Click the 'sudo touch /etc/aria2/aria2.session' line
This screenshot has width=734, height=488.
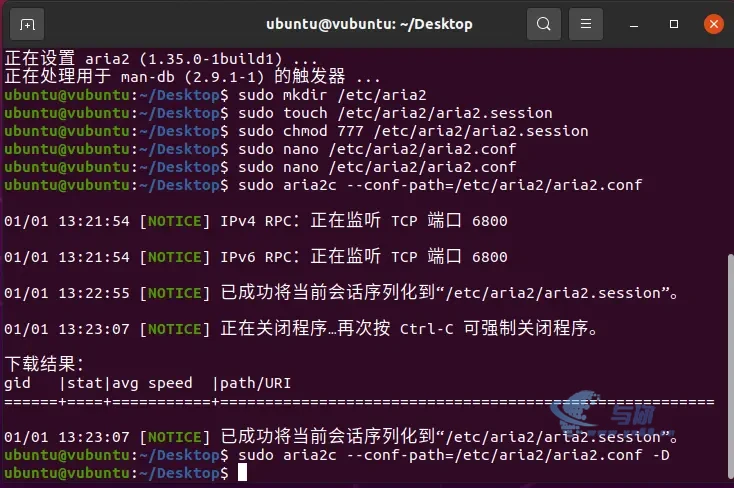278,113
